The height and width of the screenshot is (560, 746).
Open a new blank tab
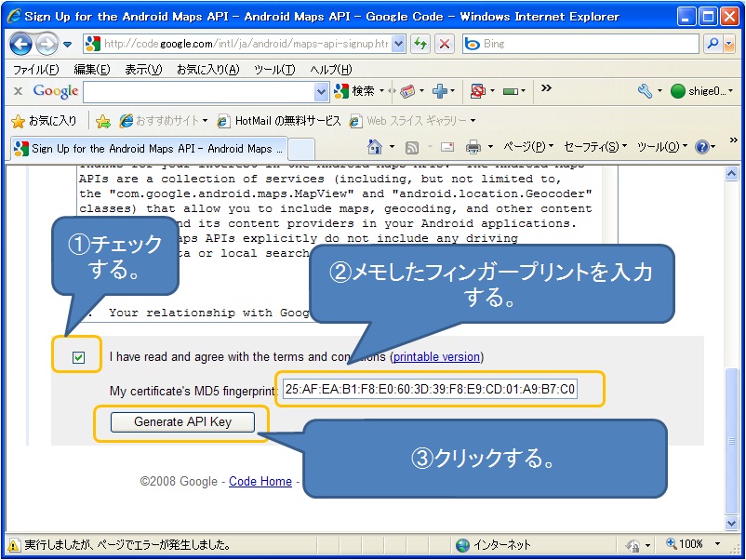click(x=300, y=150)
